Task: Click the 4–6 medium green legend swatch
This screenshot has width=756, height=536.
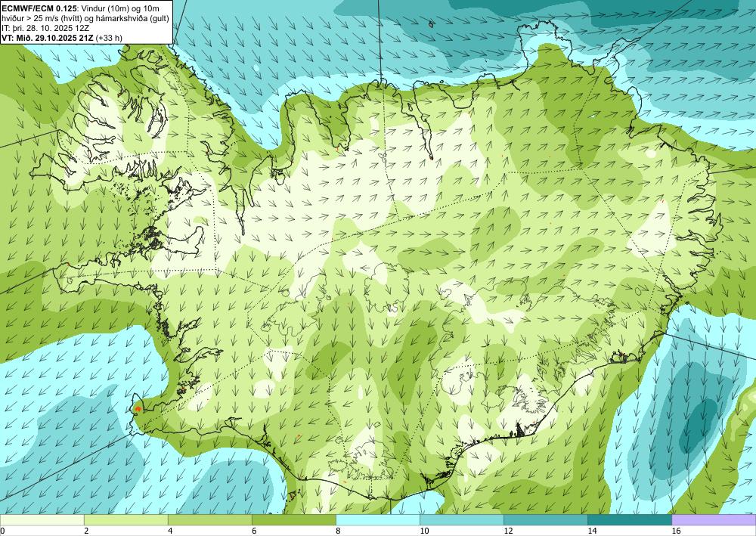Action: (209, 520)
